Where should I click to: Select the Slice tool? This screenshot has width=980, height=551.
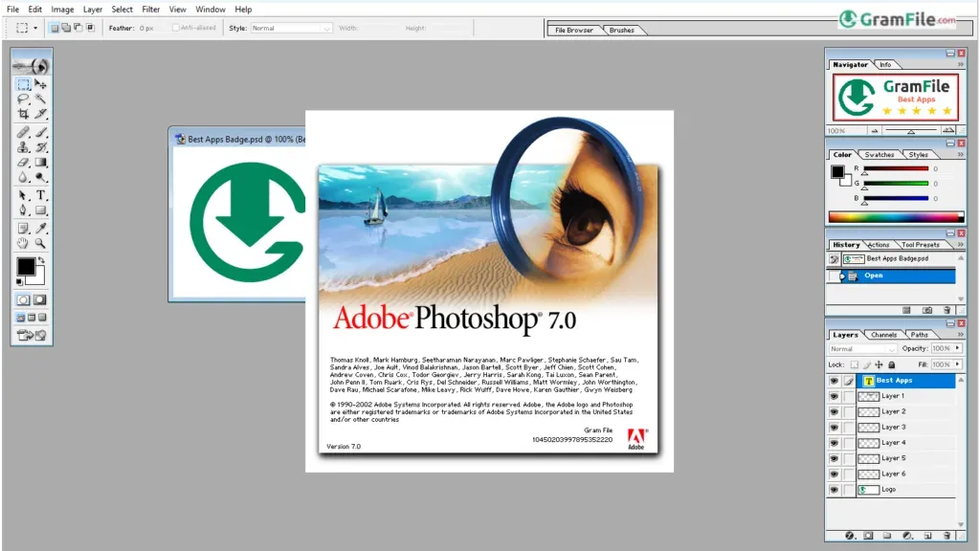pos(40,114)
